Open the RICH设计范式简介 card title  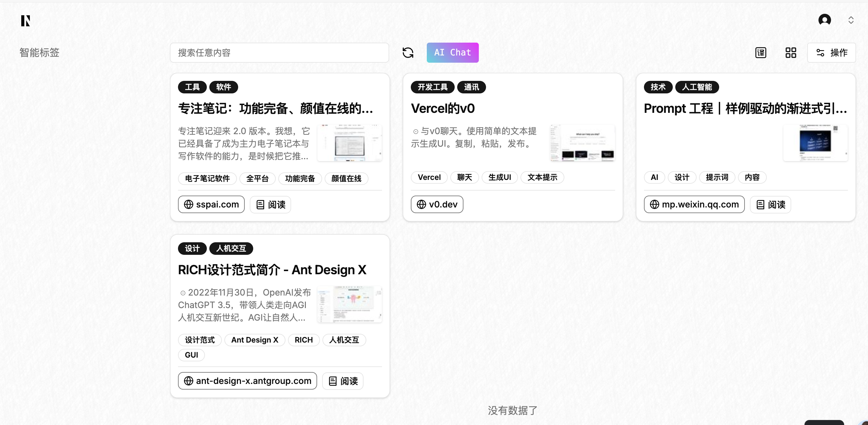(272, 270)
